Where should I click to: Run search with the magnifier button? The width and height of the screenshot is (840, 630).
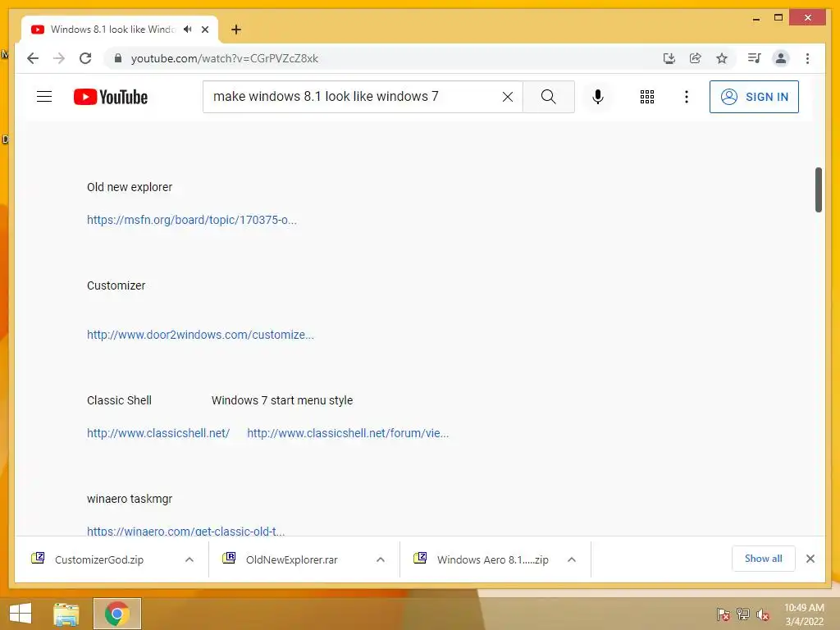point(549,97)
